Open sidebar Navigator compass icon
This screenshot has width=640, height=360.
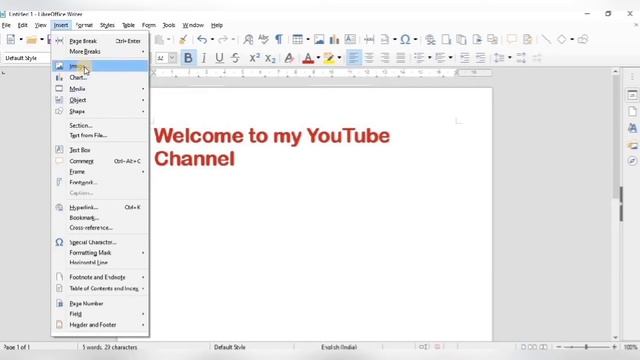[x=632, y=161]
